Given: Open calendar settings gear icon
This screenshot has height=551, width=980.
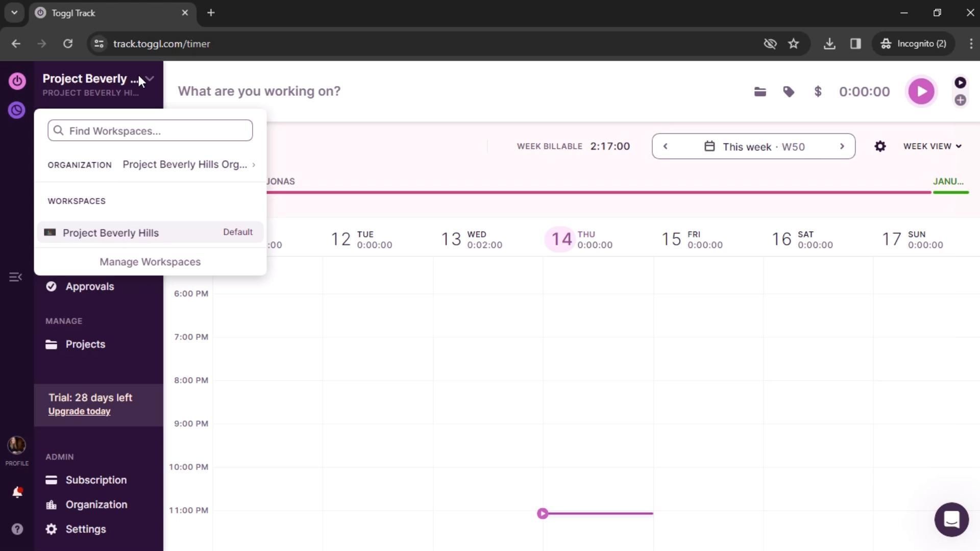Looking at the screenshot, I should (x=880, y=146).
